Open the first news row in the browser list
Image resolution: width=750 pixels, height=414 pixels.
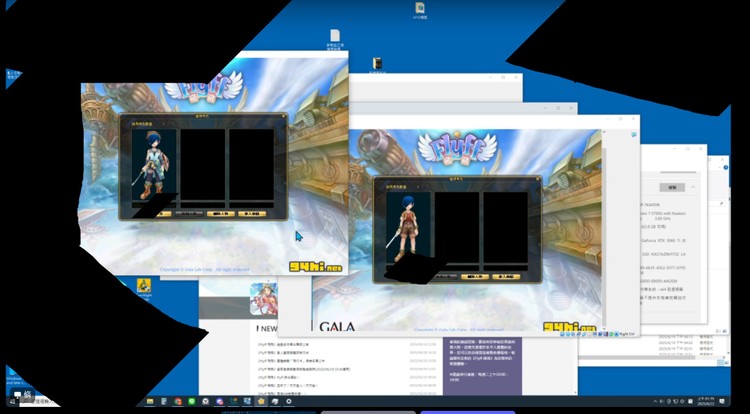point(347,344)
